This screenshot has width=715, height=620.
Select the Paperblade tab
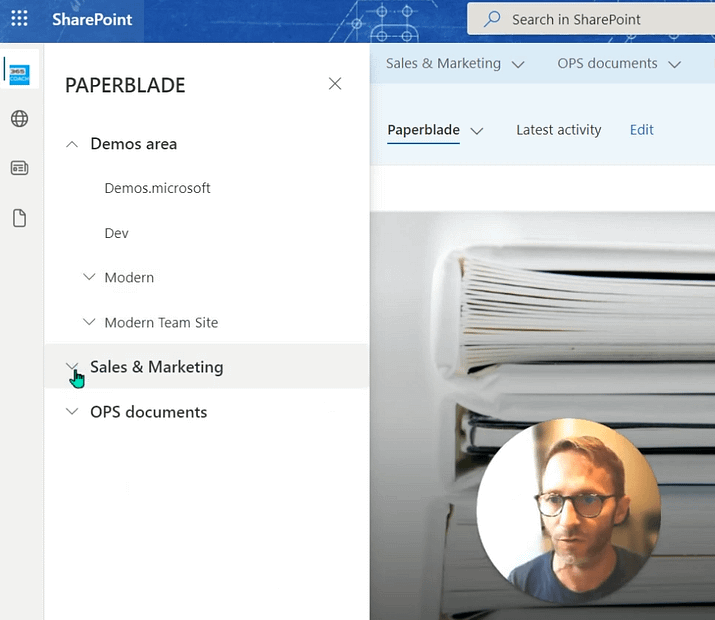click(423, 130)
